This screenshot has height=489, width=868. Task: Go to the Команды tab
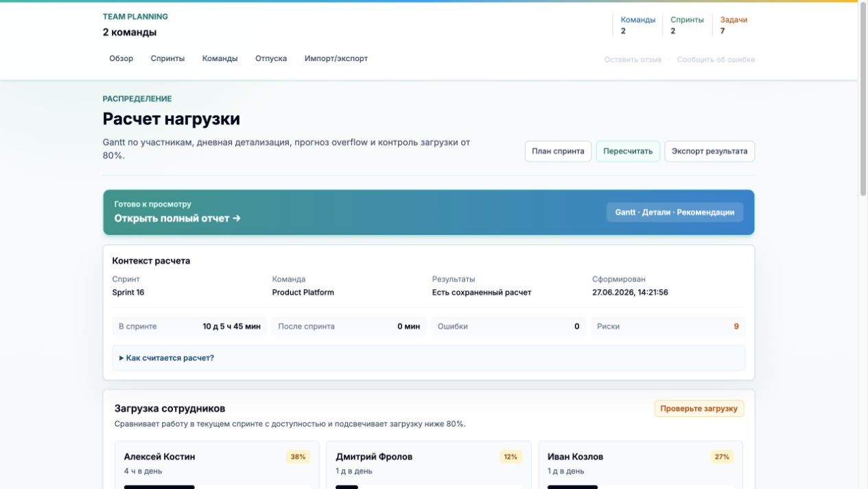click(x=220, y=58)
